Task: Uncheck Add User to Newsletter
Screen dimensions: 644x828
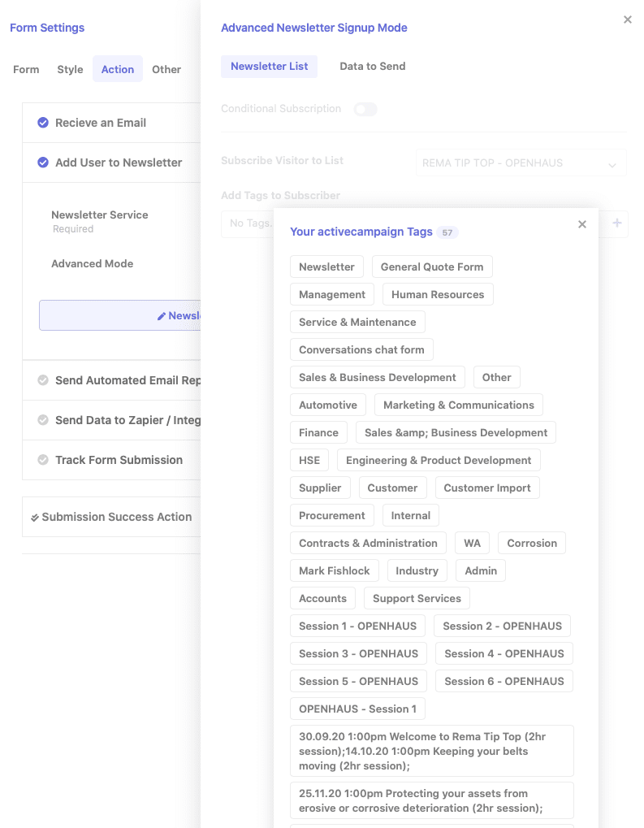Action: pos(43,163)
